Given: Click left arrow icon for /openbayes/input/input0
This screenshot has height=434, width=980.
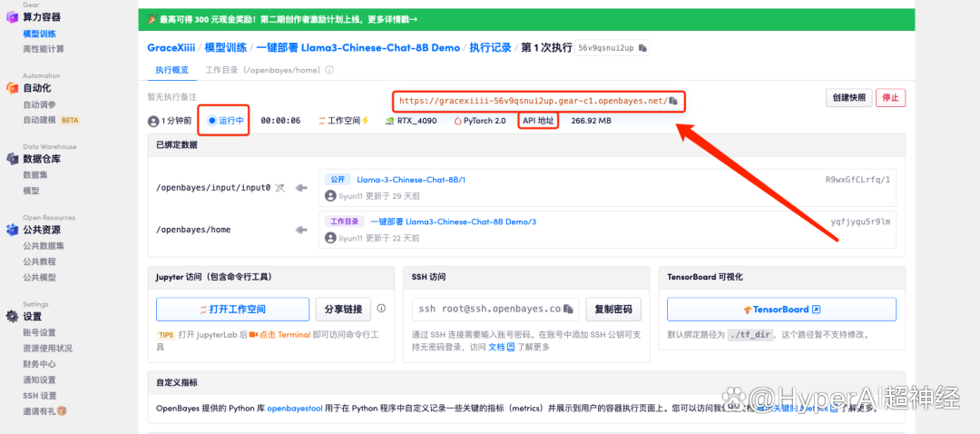Looking at the screenshot, I should pyautogui.click(x=302, y=188).
